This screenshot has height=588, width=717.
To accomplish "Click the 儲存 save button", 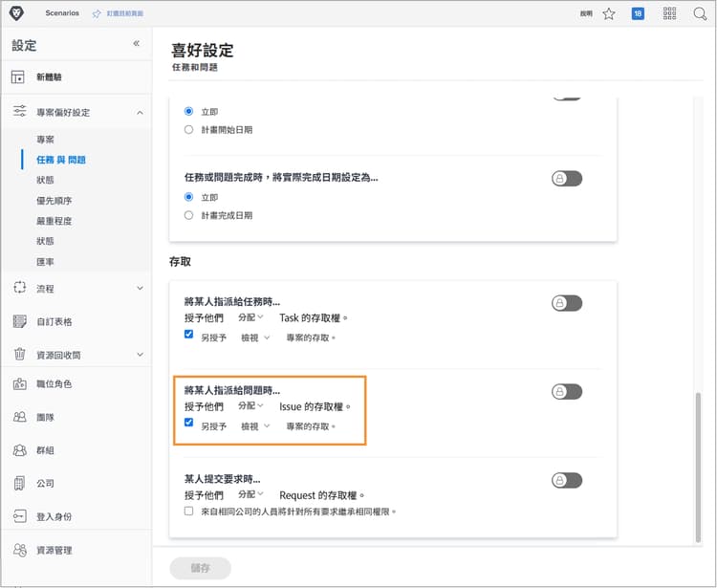I will (201, 568).
